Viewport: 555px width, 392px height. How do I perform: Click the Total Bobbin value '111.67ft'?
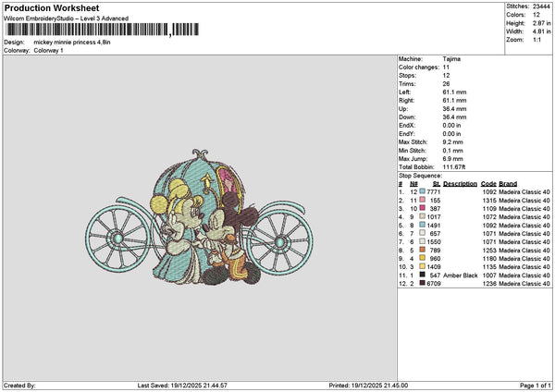[454, 167]
